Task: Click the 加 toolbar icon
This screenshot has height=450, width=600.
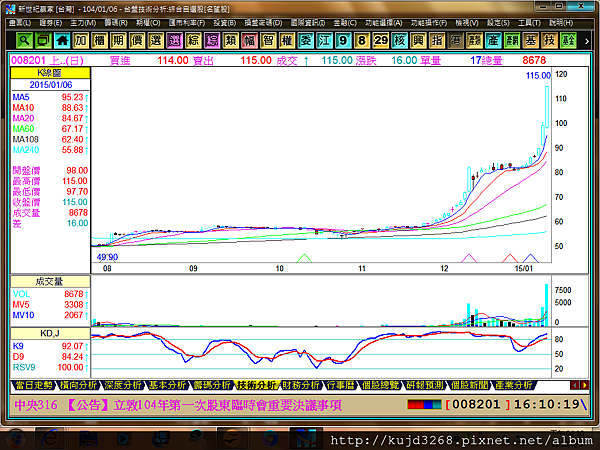Action: tap(80, 41)
